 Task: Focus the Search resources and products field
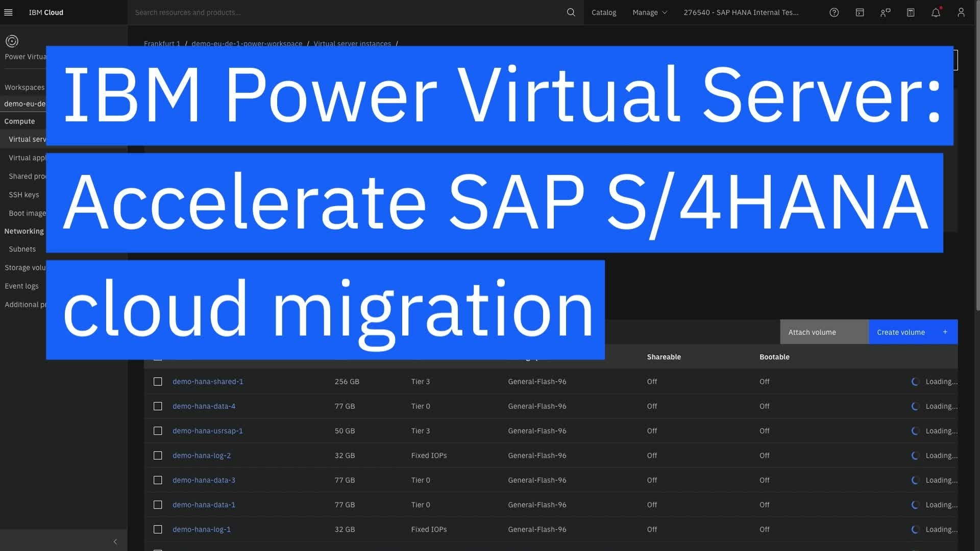click(x=347, y=12)
